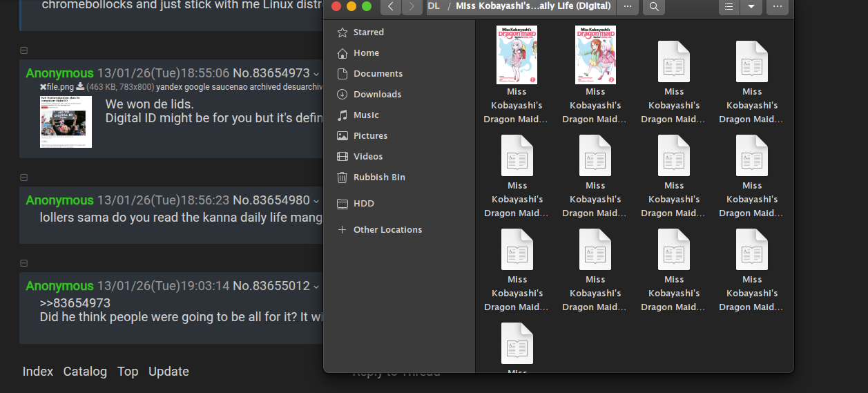Expand the Digital ID post image thumbnail
The width and height of the screenshot is (868, 393).
pyautogui.click(x=66, y=122)
